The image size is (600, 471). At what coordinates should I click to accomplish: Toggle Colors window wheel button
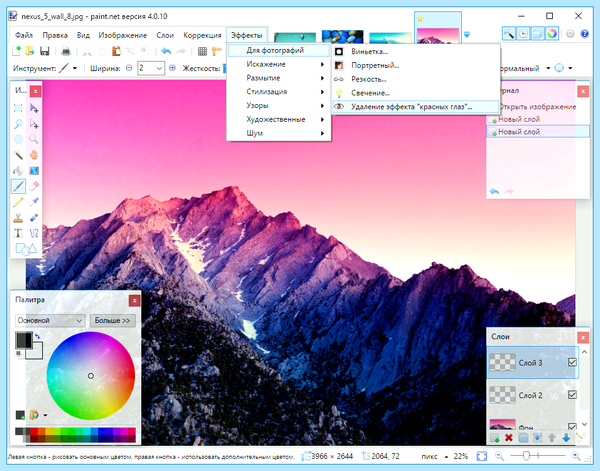pyautogui.click(x=551, y=34)
